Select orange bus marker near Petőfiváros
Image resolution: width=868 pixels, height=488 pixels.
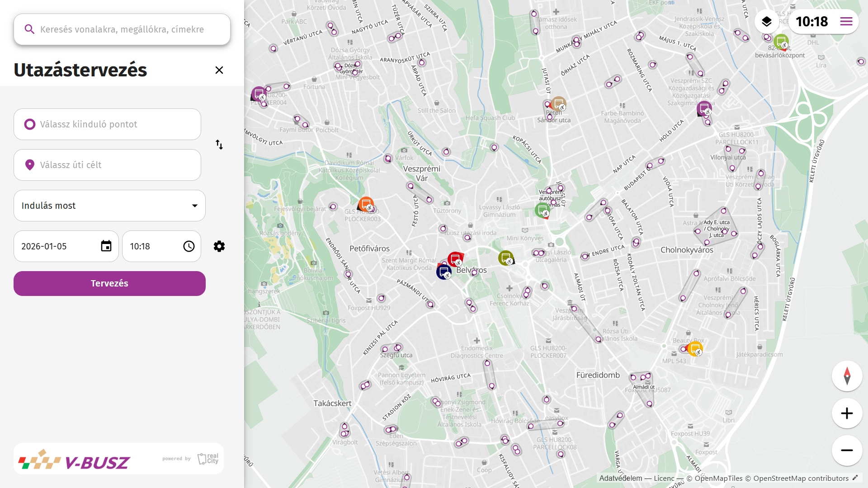tap(366, 204)
